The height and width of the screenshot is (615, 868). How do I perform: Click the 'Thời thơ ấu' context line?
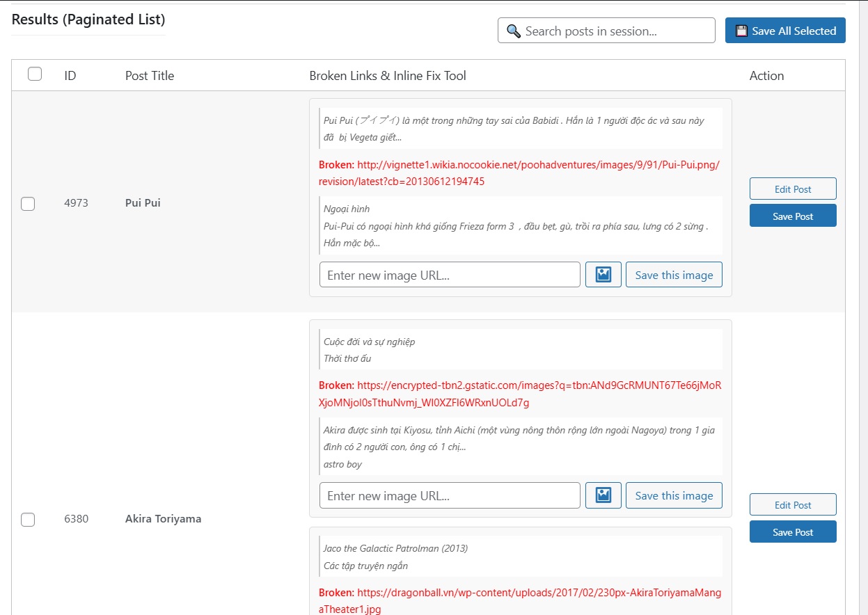point(347,358)
